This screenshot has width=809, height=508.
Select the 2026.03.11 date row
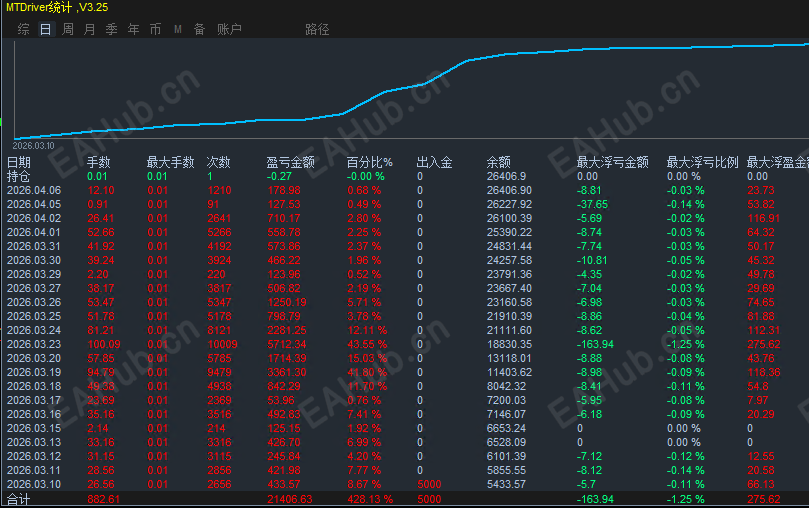[34, 470]
